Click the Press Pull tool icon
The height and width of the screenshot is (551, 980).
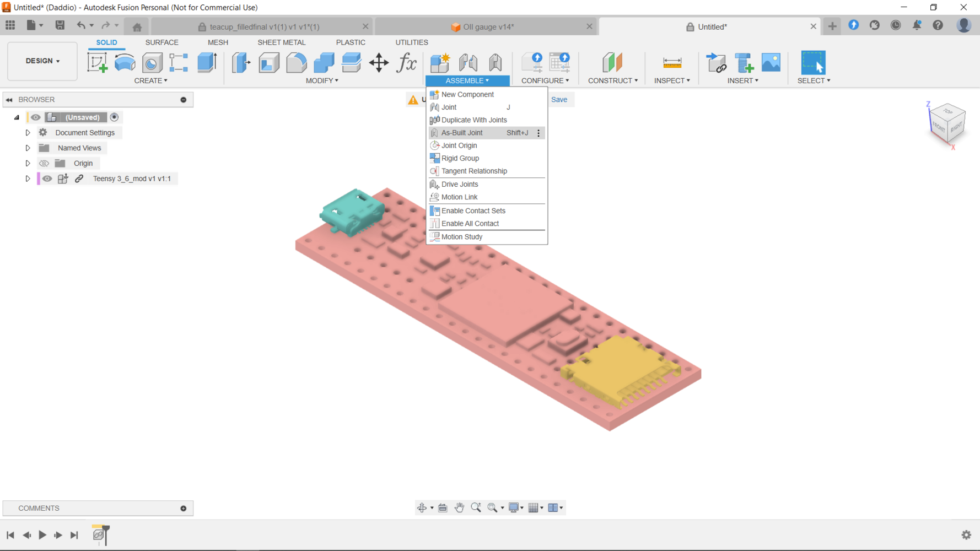pyautogui.click(x=241, y=63)
